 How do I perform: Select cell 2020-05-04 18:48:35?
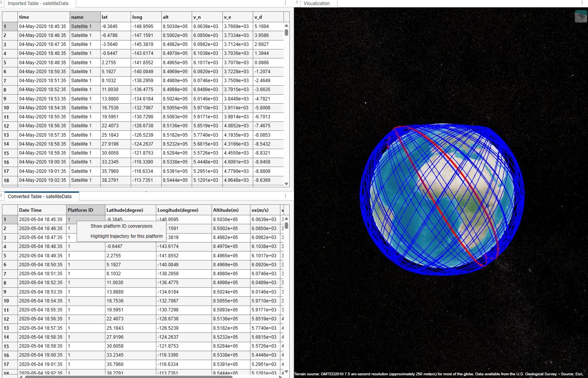click(42, 246)
